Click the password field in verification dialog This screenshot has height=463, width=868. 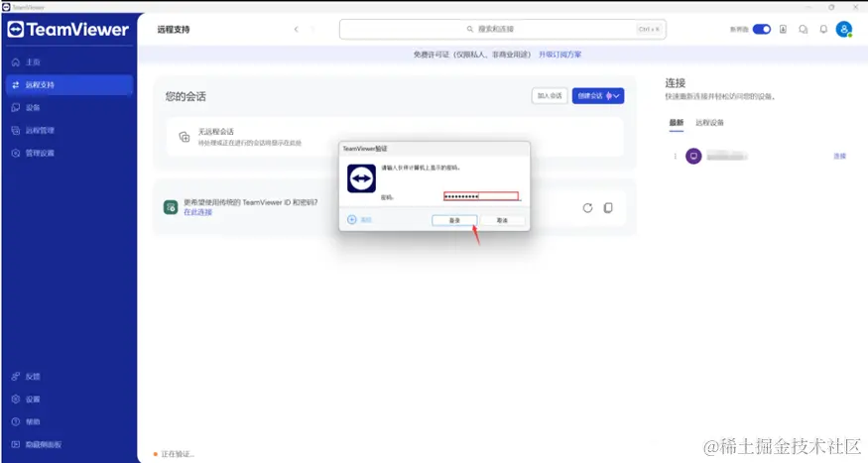click(481, 196)
